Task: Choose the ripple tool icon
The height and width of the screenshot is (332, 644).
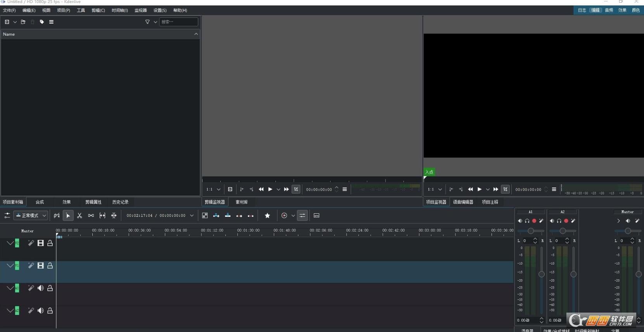Action: pos(114,216)
